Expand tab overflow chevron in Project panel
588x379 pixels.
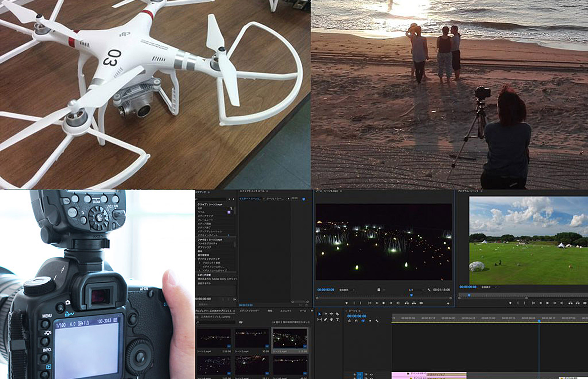(312, 311)
